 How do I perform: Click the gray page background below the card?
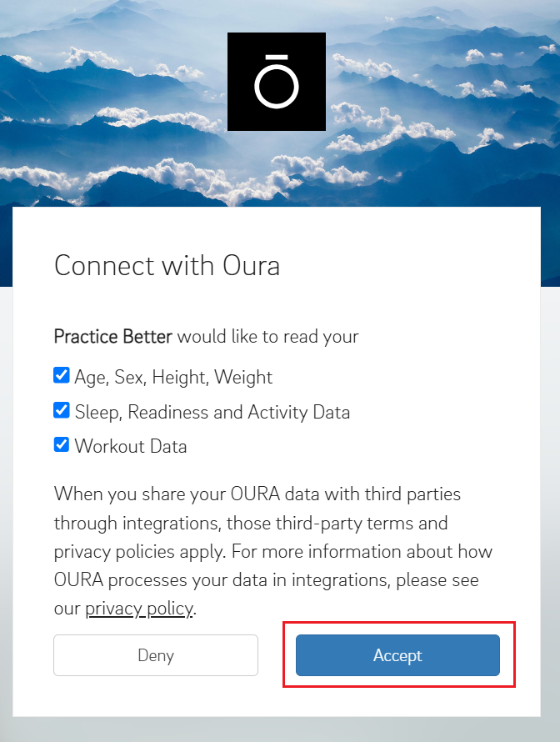(280, 729)
